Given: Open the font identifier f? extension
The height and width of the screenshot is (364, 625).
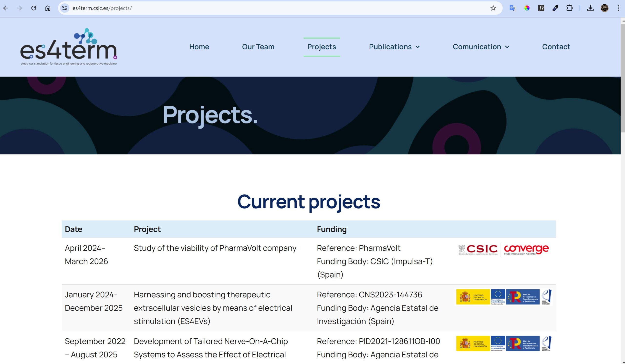Looking at the screenshot, I should (x=541, y=8).
